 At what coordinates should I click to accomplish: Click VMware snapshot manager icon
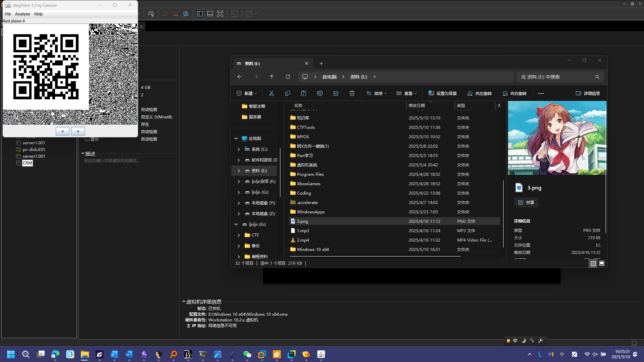click(x=186, y=14)
